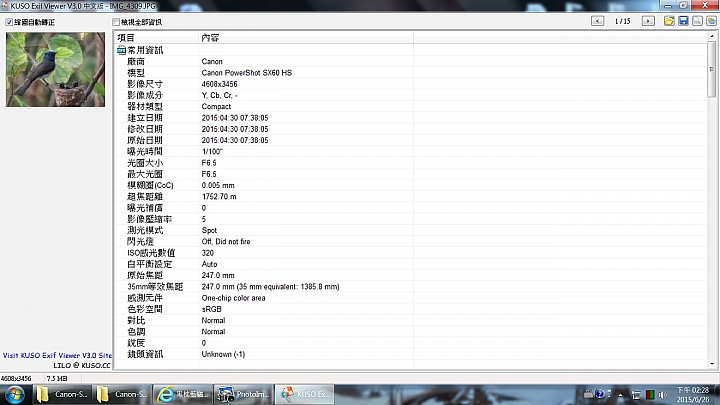The image size is (720, 405).
Task: Click the KUSO Ex... taskbar button
Action: pyautogui.click(x=304, y=394)
